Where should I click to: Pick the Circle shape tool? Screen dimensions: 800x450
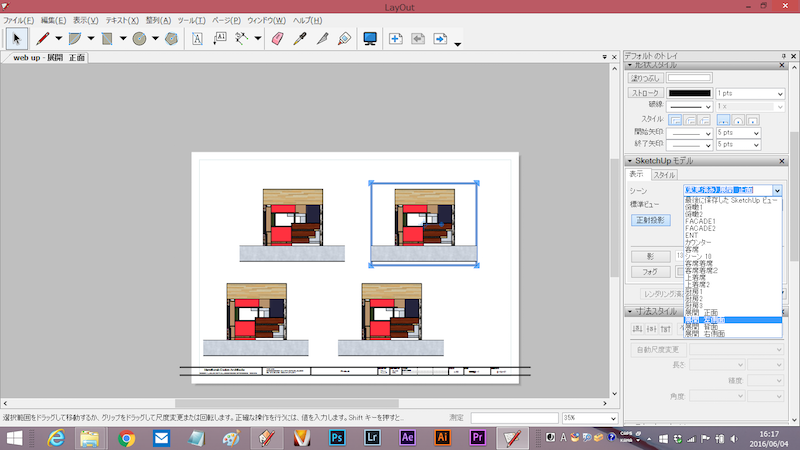pos(140,39)
